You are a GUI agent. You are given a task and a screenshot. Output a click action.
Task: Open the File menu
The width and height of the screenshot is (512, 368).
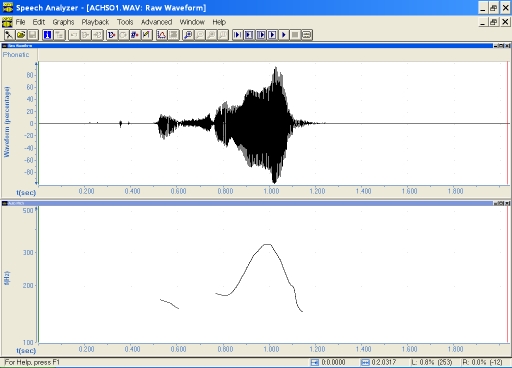point(20,22)
